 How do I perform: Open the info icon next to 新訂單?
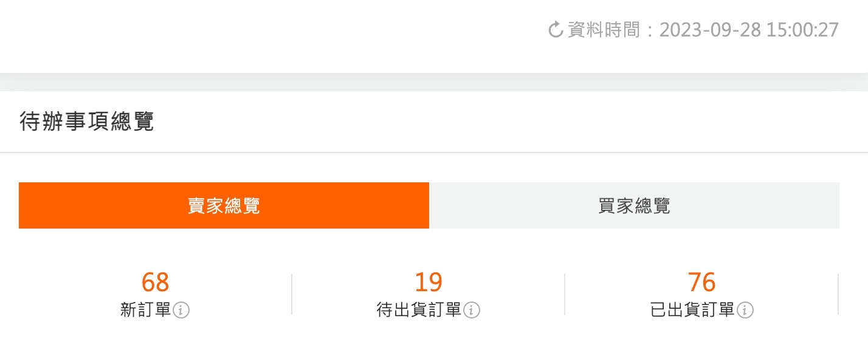pos(181,311)
